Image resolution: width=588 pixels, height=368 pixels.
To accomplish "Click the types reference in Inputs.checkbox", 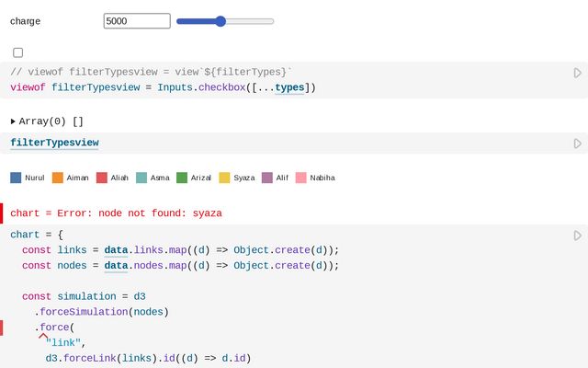I will 289,87.
